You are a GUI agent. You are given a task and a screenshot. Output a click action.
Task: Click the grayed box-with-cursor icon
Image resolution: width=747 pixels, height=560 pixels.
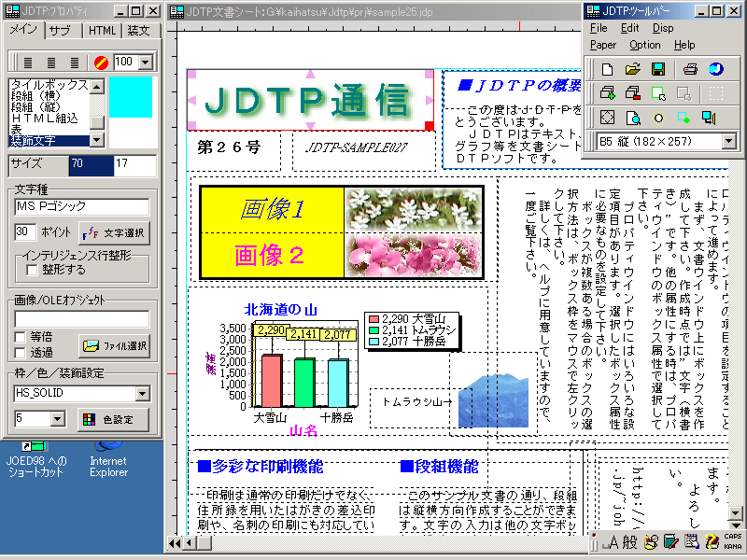tap(684, 93)
